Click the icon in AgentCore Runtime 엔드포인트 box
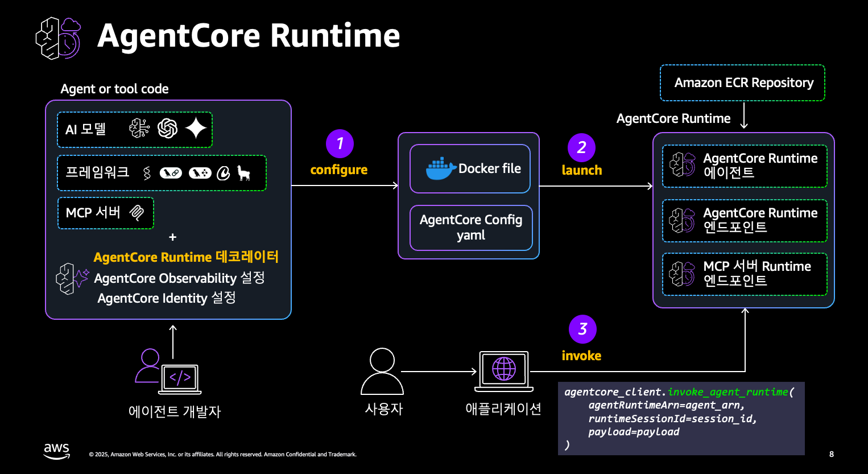This screenshot has height=474, width=868. 683,220
